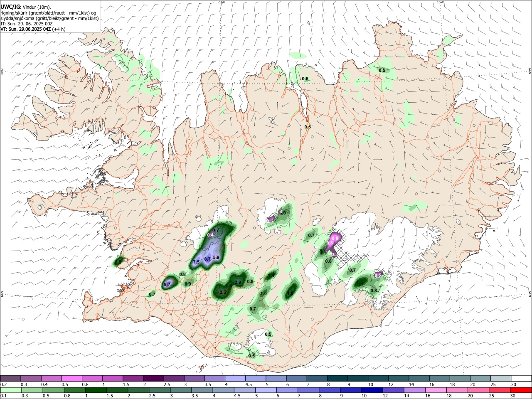Click the violet rain swatch between 14 and 16
Image resolution: width=532 pixels, height=399 pixels.
[415, 390]
